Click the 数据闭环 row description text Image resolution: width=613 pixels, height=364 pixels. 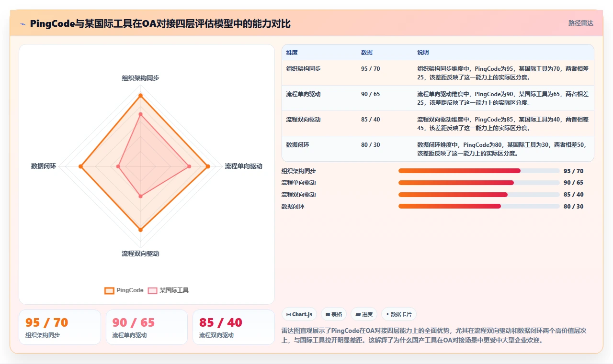[x=502, y=149]
